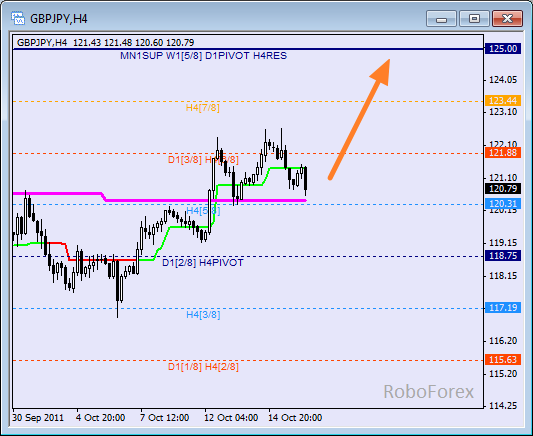Click the D1[1/8] H4[2/8] level text
The image size is (533, 436).
pyautogui.click(x=203, y=367)
